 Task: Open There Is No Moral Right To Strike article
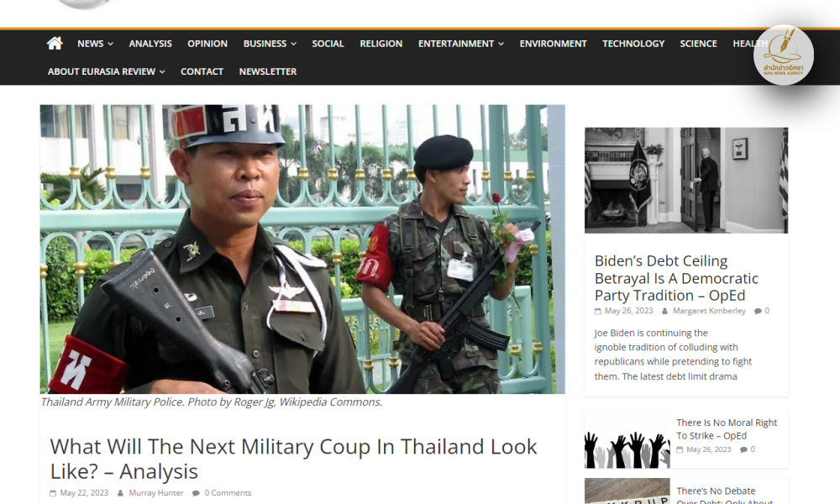727,429
